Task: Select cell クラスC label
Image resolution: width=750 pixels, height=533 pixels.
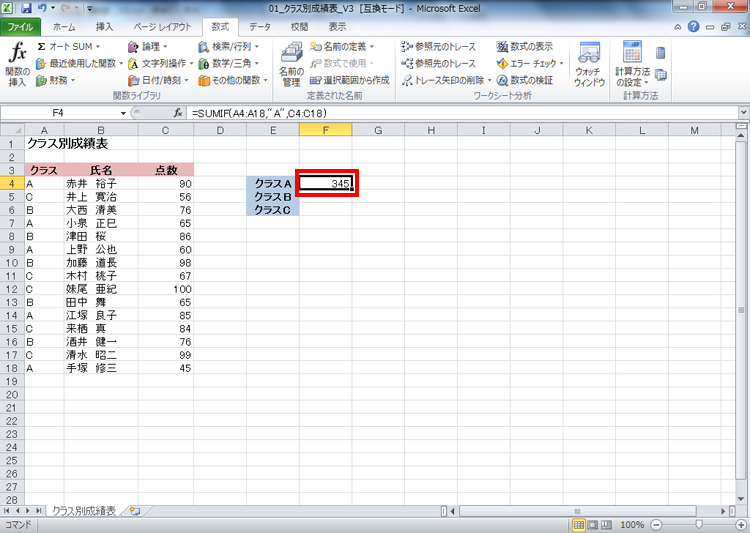Action: pyautogui.click(x=273, y=210)
